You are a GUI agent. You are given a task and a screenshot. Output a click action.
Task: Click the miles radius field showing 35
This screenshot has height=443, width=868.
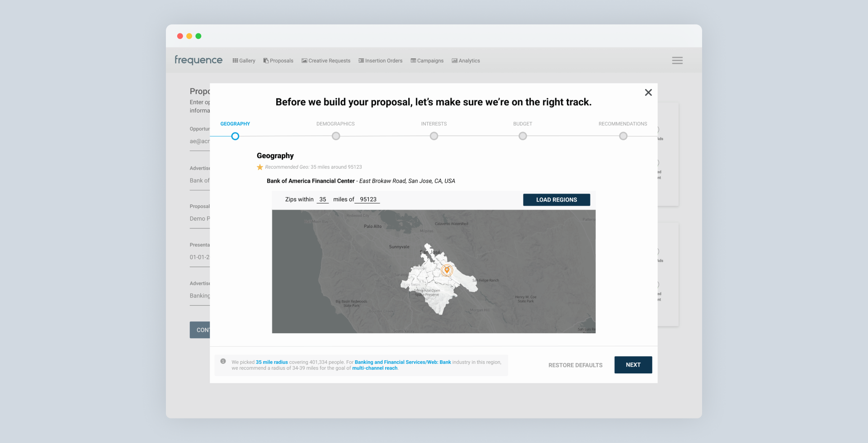pos(322,199)
